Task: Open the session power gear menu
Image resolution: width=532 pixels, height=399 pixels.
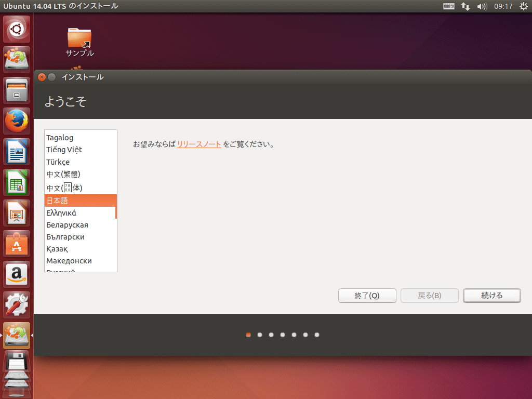Action: point(524,6)
